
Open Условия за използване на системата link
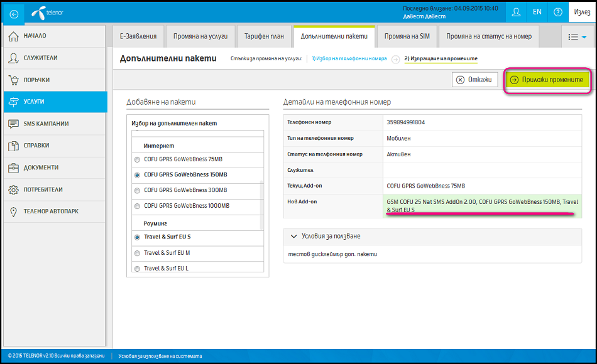(160, 356)
